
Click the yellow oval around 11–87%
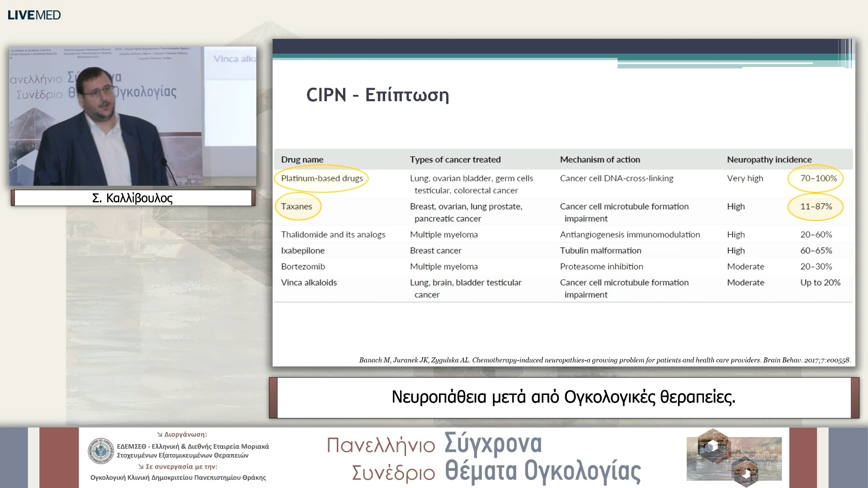(816, 207)
